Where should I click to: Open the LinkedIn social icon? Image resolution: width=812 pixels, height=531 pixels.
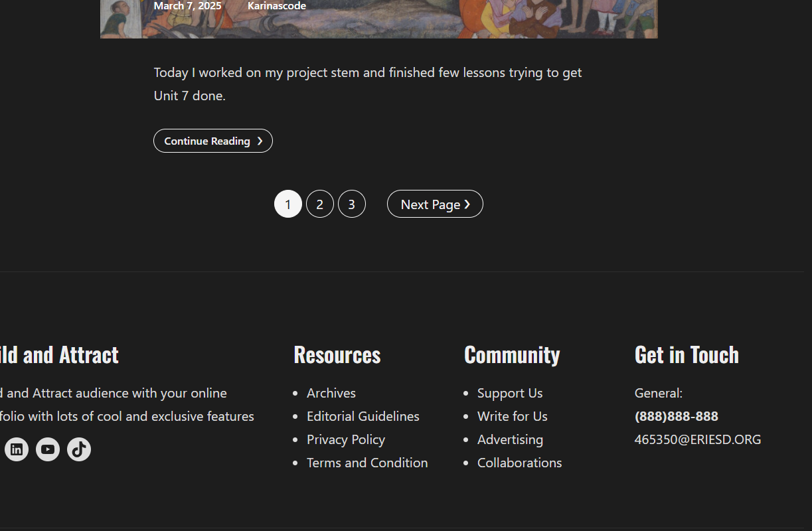(x=17, y=449)
